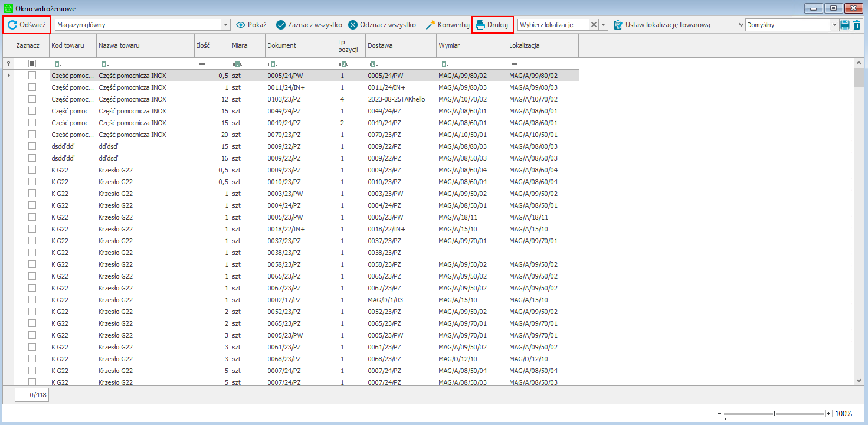Viewport: 868px width, 425px height.
Task: Clear location with the X icon
Action: pyautogui.click(x=594, y=25)
